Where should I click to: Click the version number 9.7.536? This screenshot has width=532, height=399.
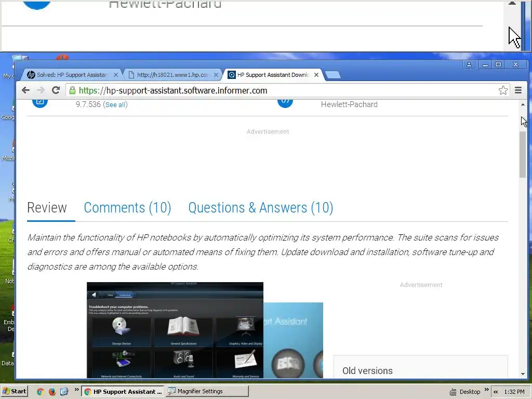pos(88,104)
